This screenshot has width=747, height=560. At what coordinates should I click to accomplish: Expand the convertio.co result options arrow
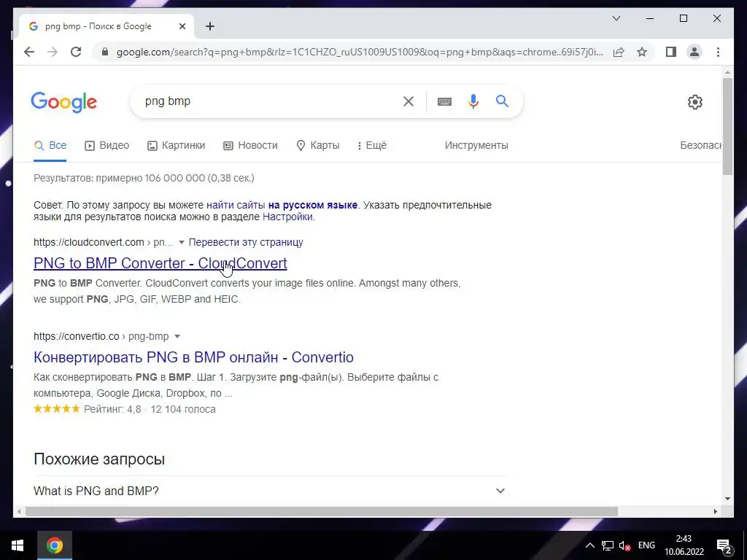(x=177, y=336)
